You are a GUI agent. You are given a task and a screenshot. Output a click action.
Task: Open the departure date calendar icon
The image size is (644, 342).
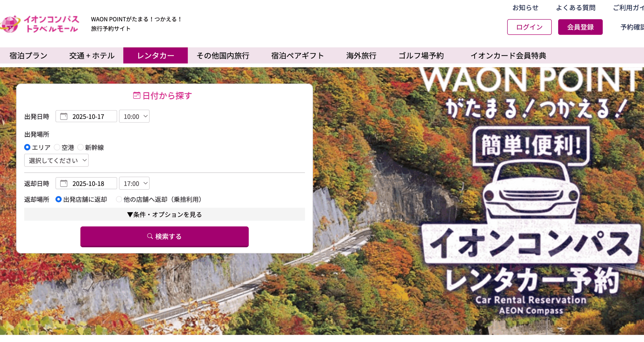click(x=64, y=116)
